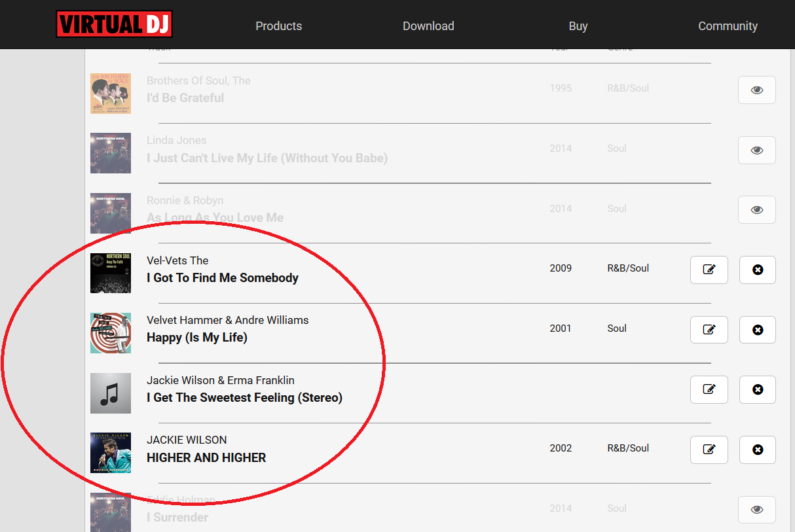
Task: Click Linda Jones album cover thumbnail
Action: click(x=111, y=153)
